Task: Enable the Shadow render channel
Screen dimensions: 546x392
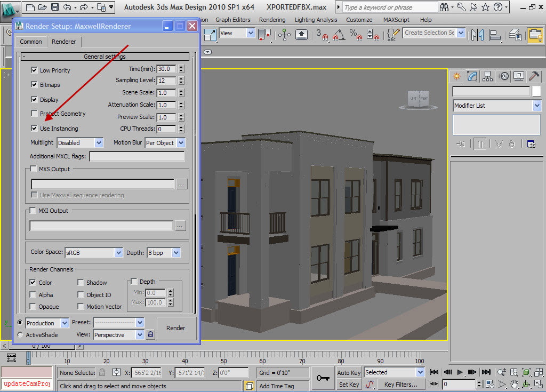Action: [x=80, y=283]
